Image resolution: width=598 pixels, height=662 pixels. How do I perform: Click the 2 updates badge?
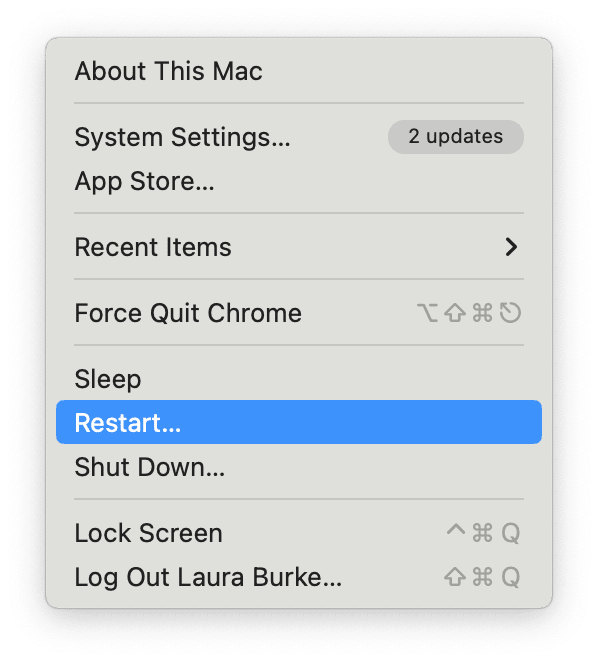pyautogui.click(x=456, y=137)
